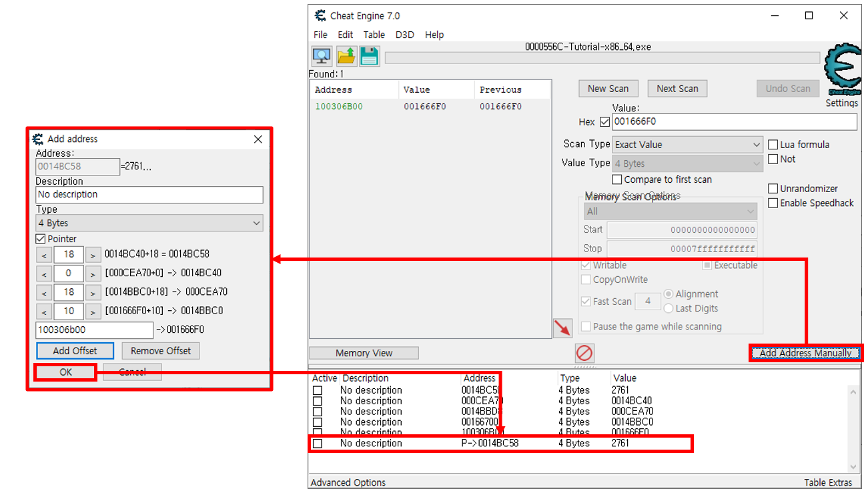
Task: Open Table Extras
Action: (828, 482)
